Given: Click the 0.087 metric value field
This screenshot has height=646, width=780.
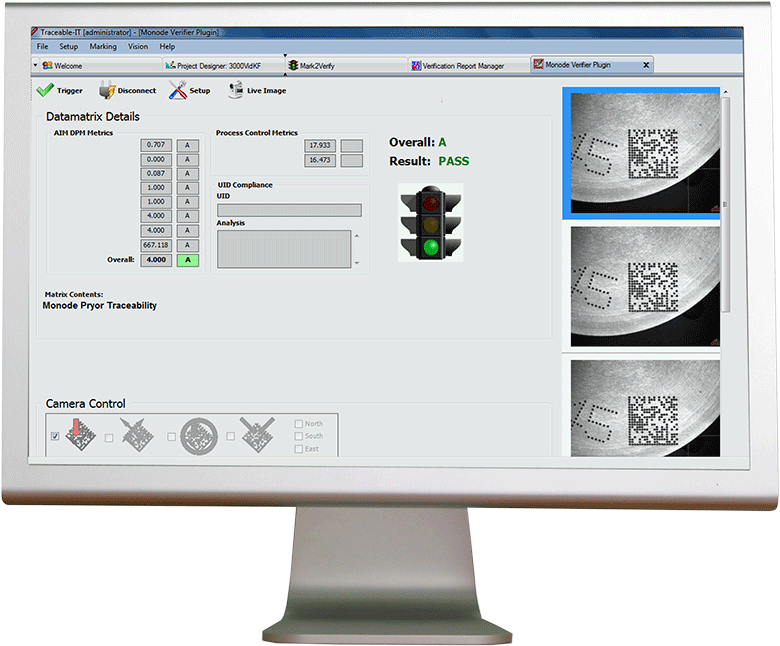Looking at the screenshot, I should coord(156,174).
